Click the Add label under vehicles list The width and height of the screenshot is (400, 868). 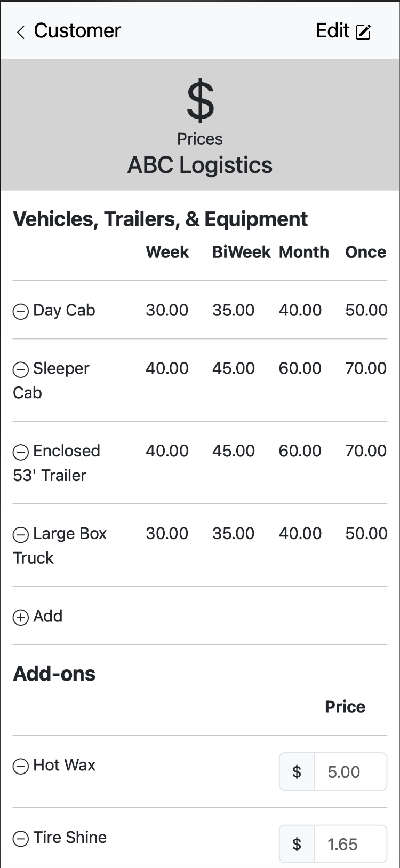pyautogui.click(x=48, y=617)
